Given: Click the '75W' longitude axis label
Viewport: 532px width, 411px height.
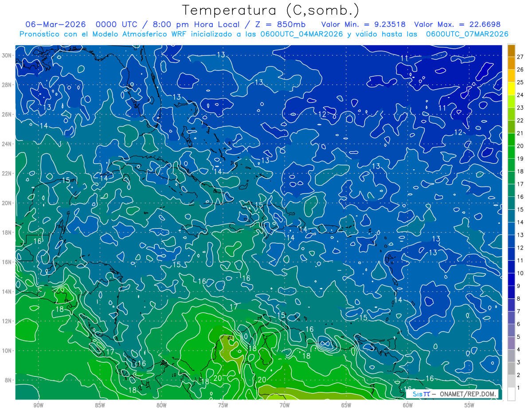Looking at the screenshot, I should 223,405.
